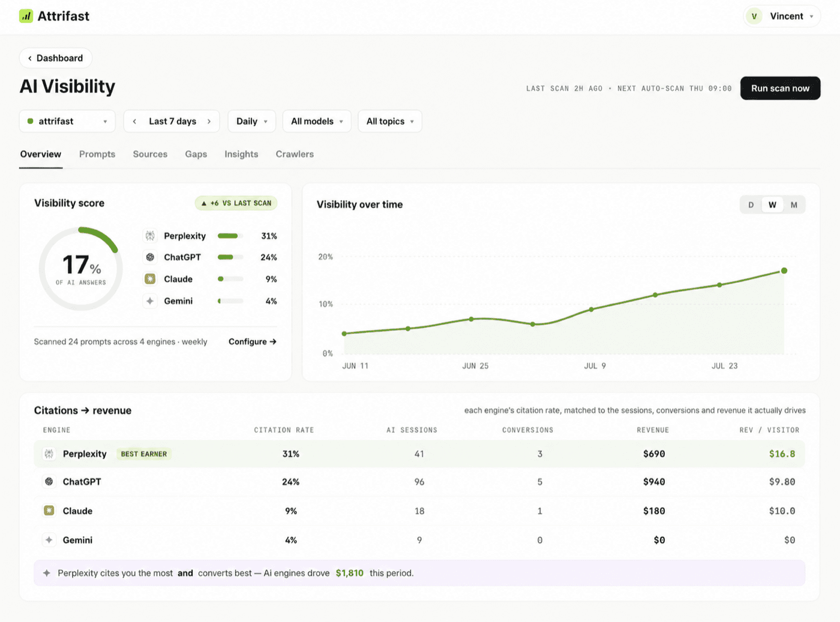Click the Configure link
The width and height of the screenshot is (840, 622).
(253, 342)
